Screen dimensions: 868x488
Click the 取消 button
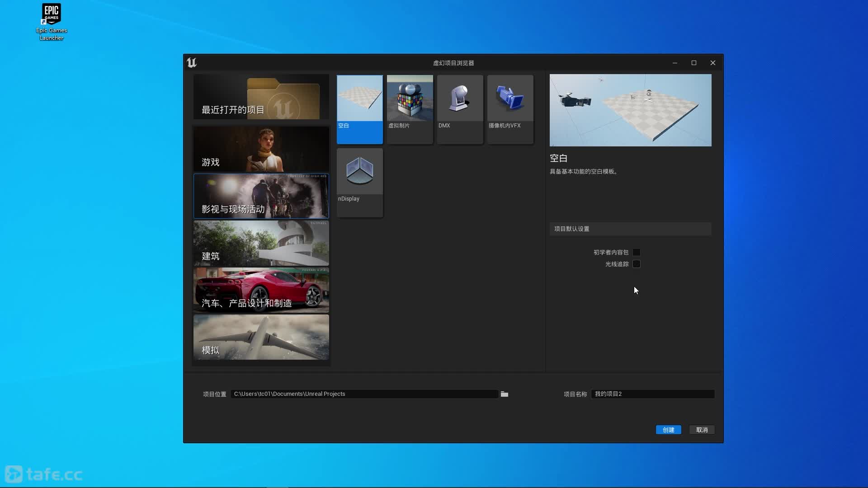pos(702,430)
